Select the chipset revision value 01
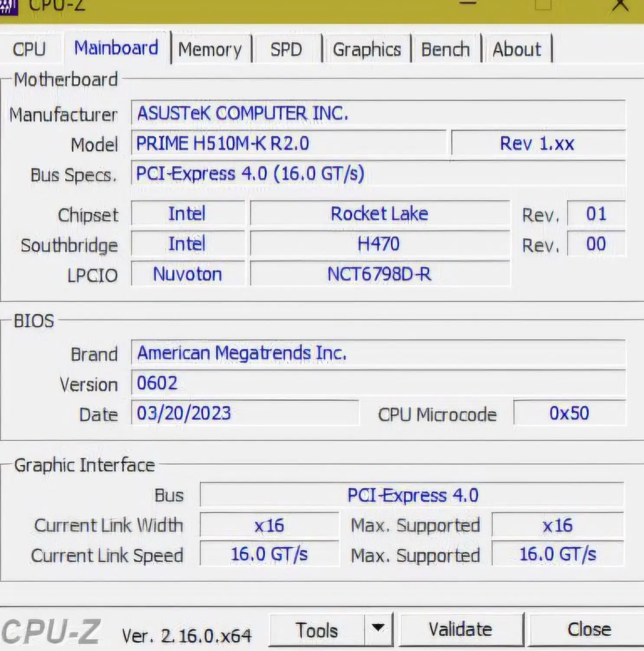 coord(596,214)
